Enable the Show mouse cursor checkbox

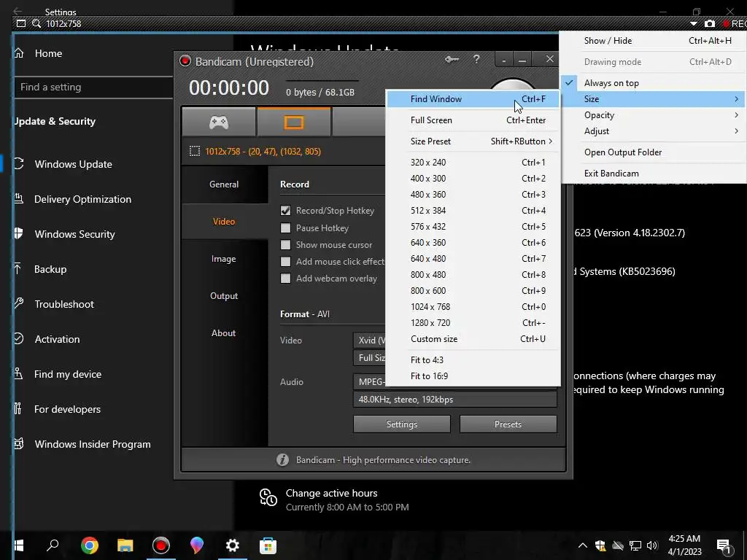pyautogui.click(x=285, y=245)
